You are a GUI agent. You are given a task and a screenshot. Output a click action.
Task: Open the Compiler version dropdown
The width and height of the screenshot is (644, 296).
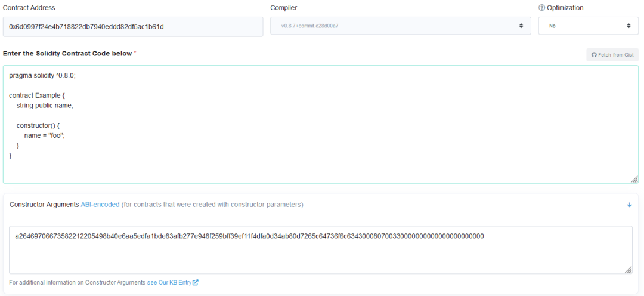click(x=401, y=26)
